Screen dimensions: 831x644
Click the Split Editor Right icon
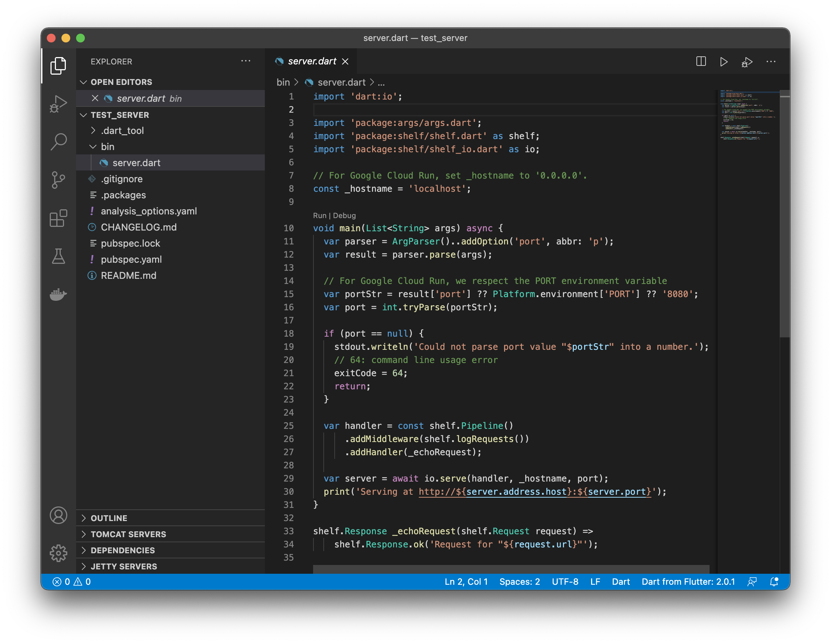click(x=701, y=61)
